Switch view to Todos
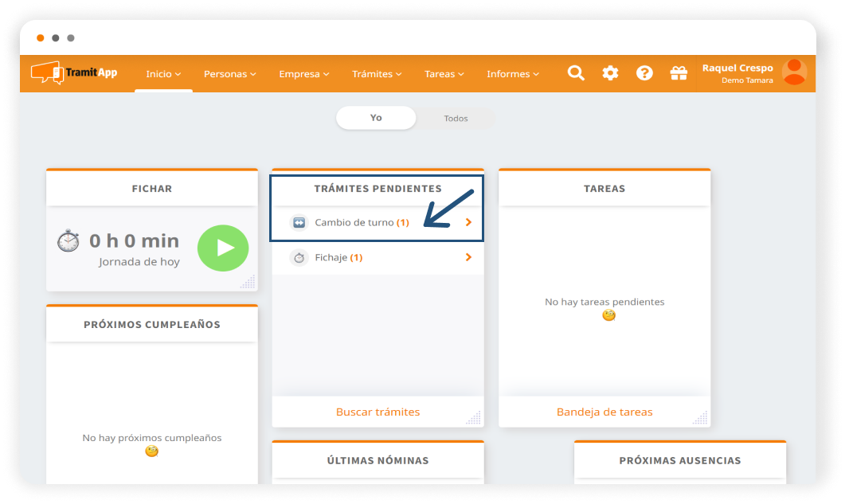The height and width of the screenshot is (504, 845). 456,119
